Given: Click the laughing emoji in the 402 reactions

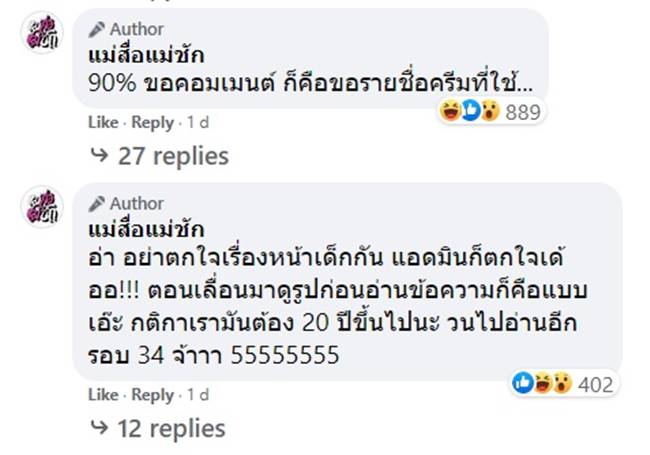Looking at the screenshot, I should click(542, 383).
